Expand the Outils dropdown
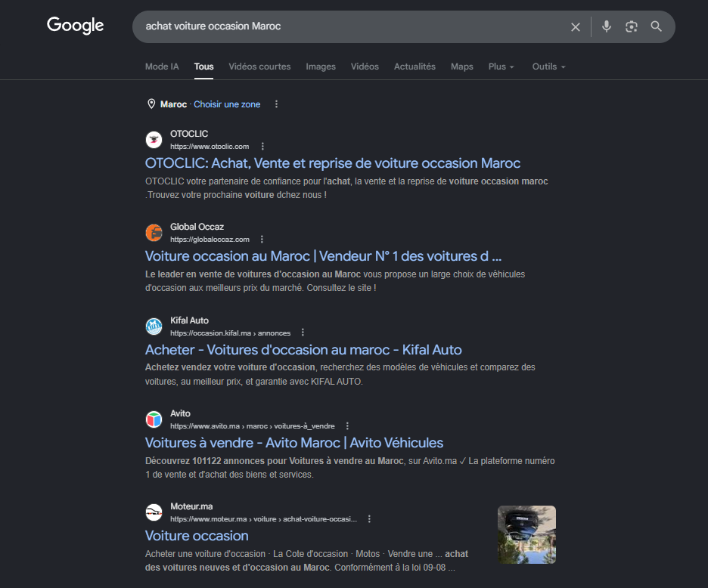The height and width of the screenshot is (588, 708). 548,67
